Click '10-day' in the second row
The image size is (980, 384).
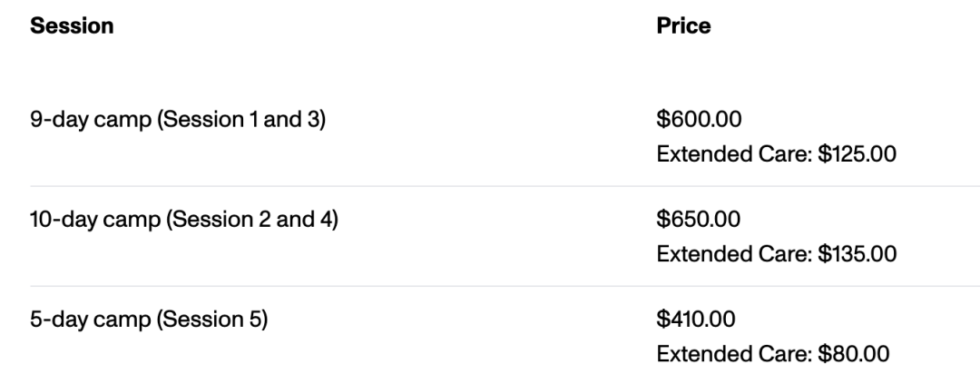64,220
